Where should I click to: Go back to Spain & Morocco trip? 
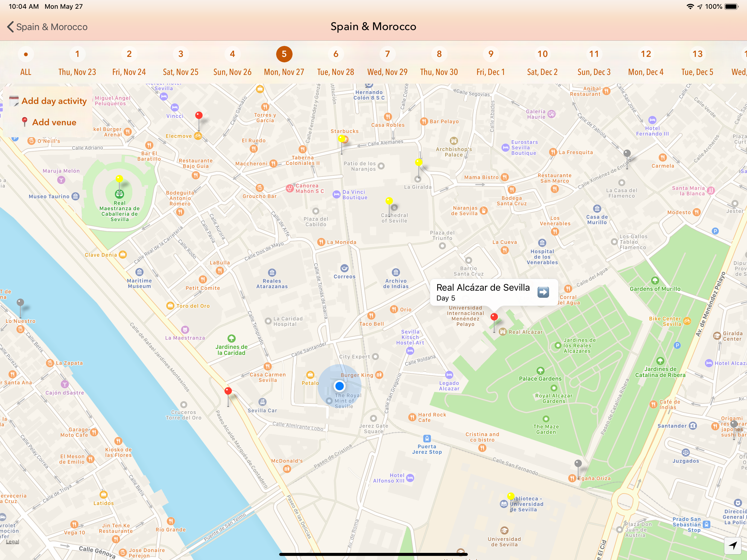tap(47, 27)
